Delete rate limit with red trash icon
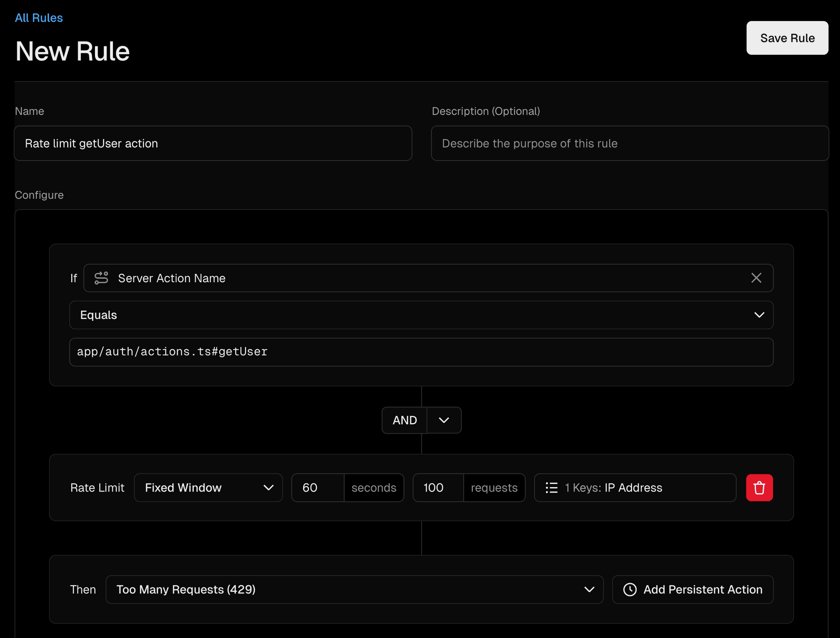840x638 pixels. (759, 487)
